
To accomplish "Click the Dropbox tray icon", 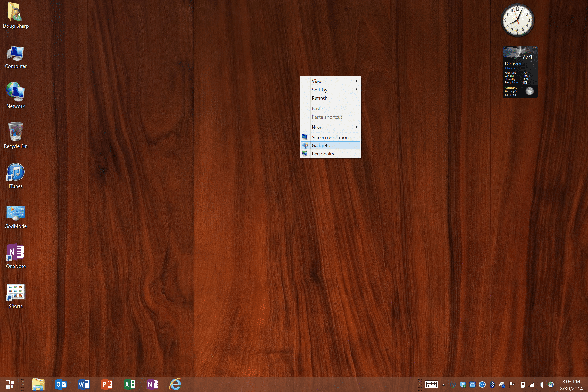I will coord(463,385).
